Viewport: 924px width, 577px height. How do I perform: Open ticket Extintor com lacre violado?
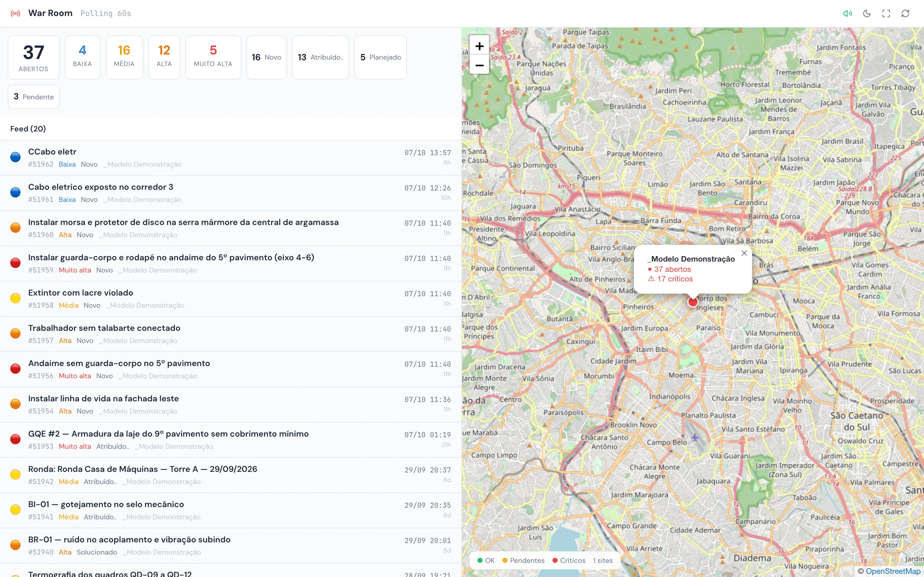[x=231, y=299]
